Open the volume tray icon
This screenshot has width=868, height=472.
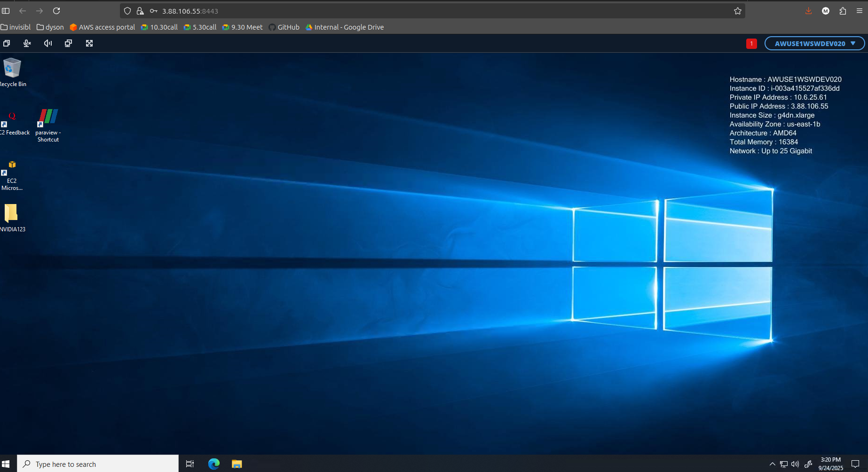tap(795, 464)
